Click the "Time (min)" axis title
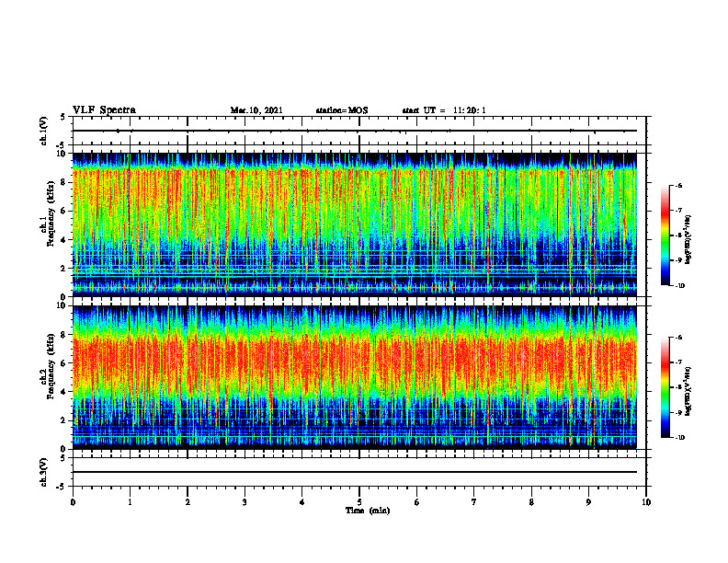 coord(368,511)
